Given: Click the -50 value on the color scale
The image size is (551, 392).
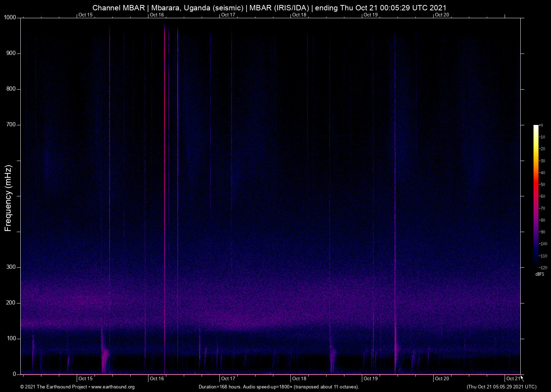Looking at the screenshot, I should point(542,185).
